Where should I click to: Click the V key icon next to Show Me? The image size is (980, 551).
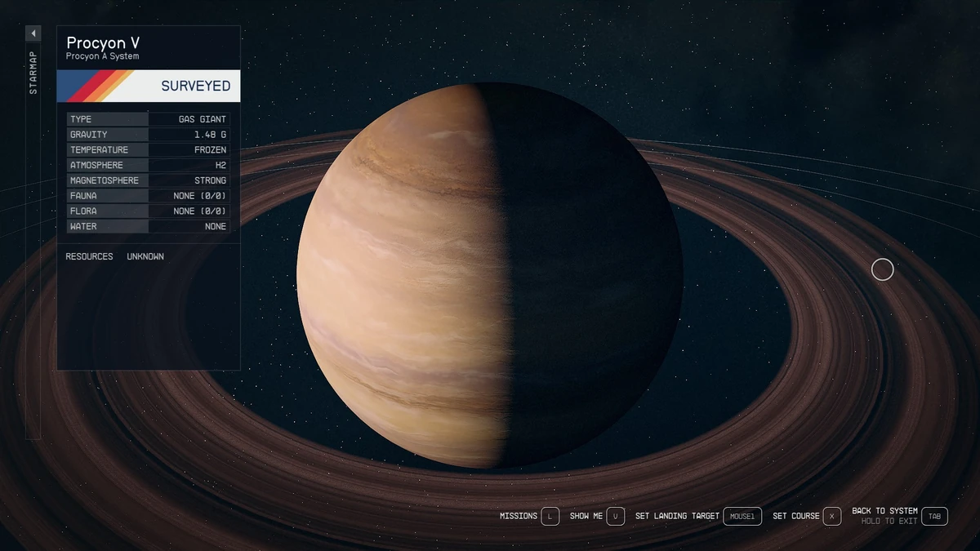tap(616, 516)
